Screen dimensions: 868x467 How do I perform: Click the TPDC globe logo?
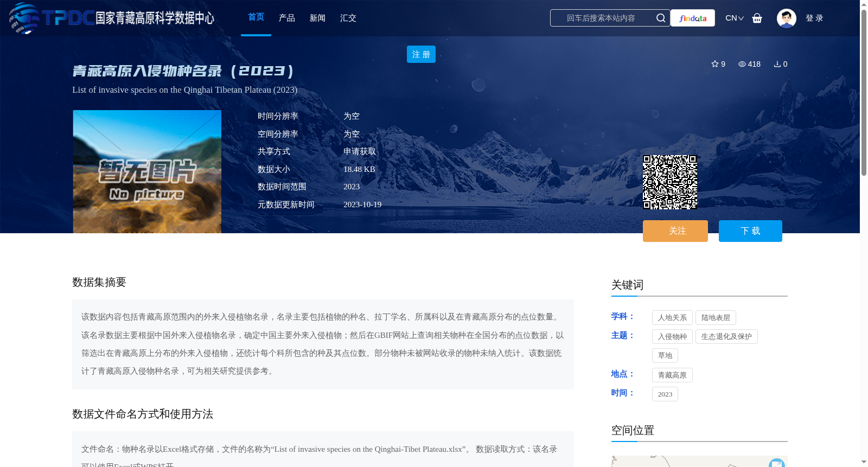click(24, 18)
